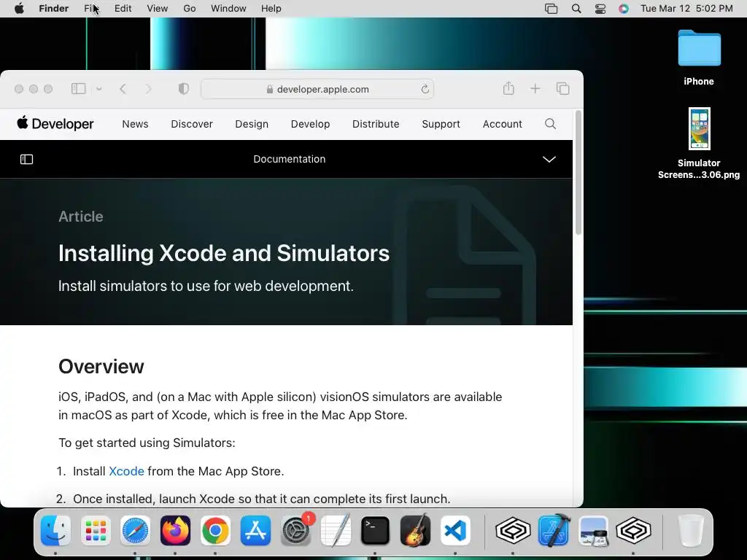Select the iPhone folder on desktop
The image size is (747, 560).
click(699, 58)
